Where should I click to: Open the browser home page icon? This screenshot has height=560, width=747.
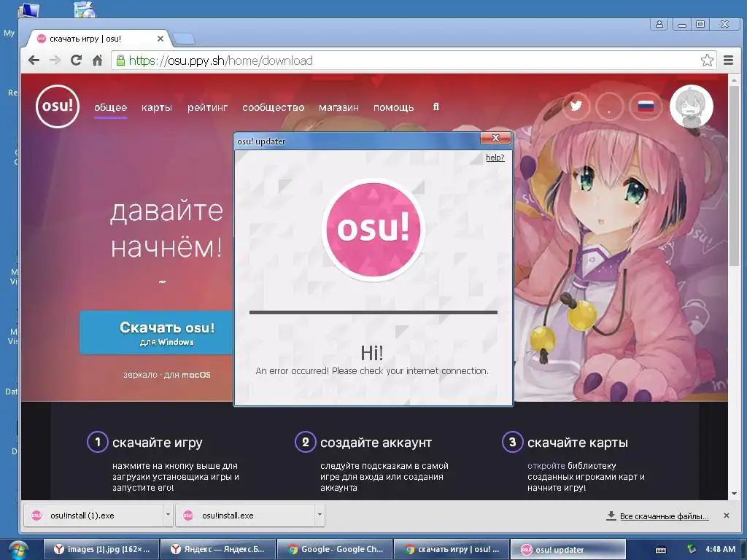98,61
